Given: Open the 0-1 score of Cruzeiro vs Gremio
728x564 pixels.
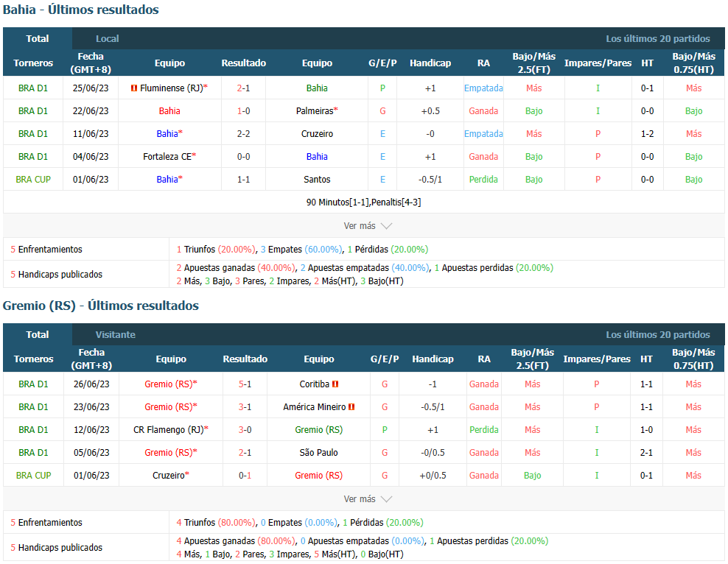Looking at the screenshot, I should pyautogui.click(x=245, y=476).
